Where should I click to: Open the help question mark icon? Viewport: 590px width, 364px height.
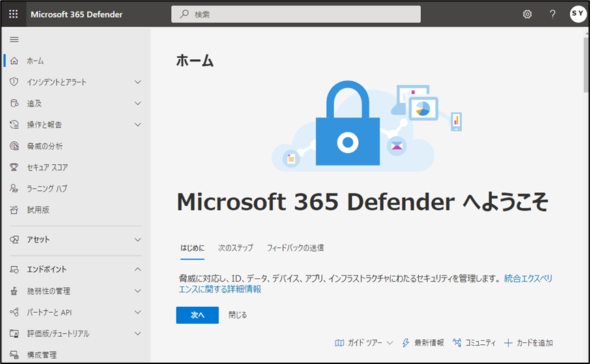pyautogui.click(x=552, y=14)
